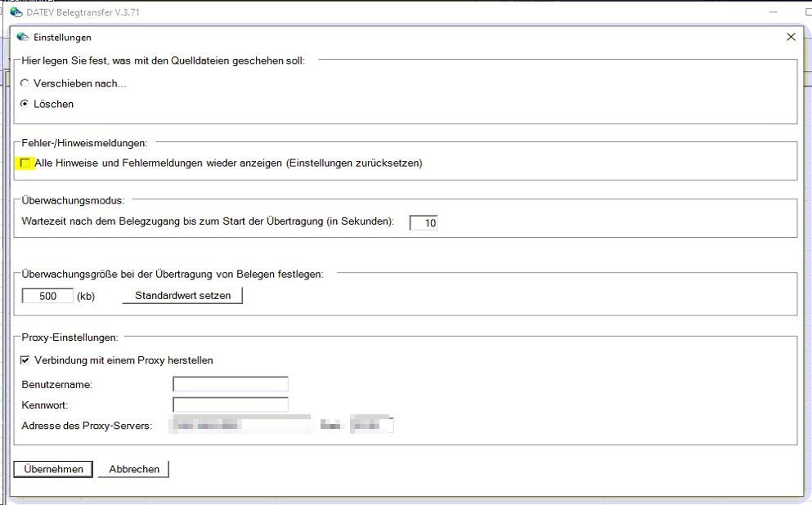Focus the Benutzername input field
This screenshot has width=812, height=505.
point(230,384)
